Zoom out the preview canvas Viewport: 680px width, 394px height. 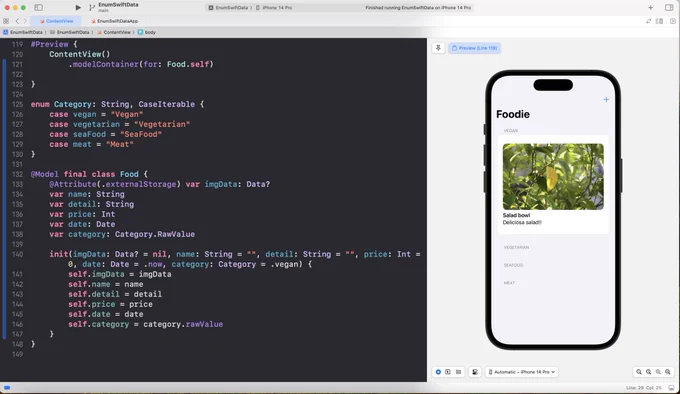pos(639,372)
